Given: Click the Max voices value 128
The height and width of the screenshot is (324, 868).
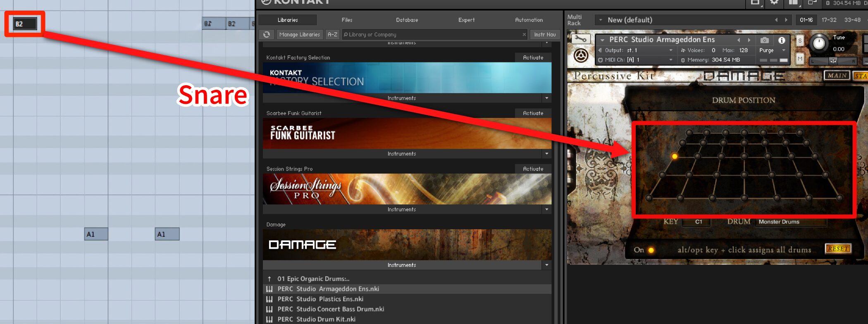Looking at the screenshot, I should (744, 50).
